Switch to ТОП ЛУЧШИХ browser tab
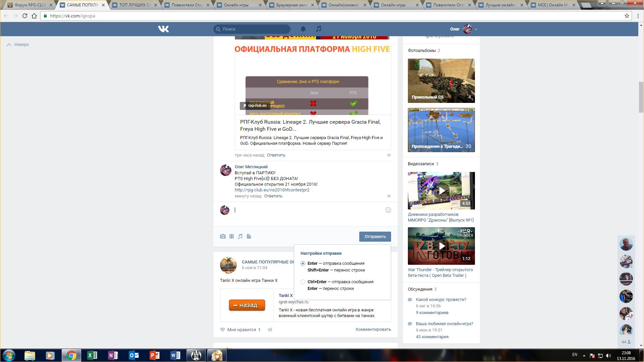This screenshot has width=644, height=362. click(x=134, y=5)
